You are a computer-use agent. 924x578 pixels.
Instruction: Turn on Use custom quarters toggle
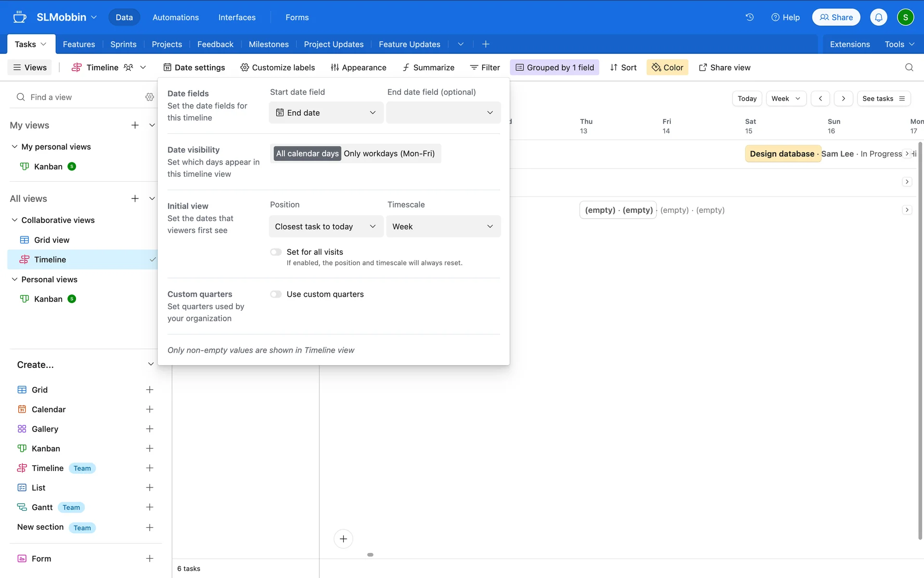coord(276,294)
